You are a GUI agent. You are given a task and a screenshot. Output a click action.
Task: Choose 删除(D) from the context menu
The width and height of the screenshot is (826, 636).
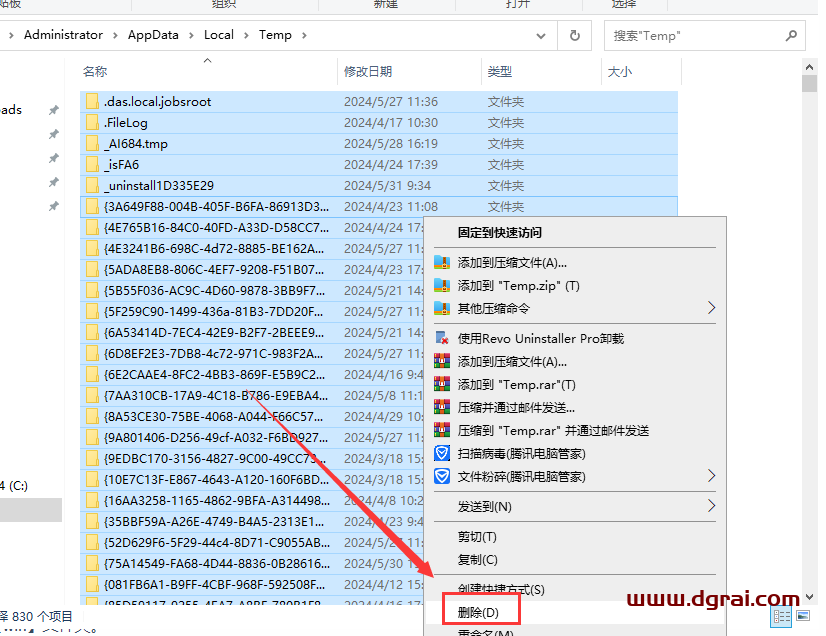click(x=477, y=611)
